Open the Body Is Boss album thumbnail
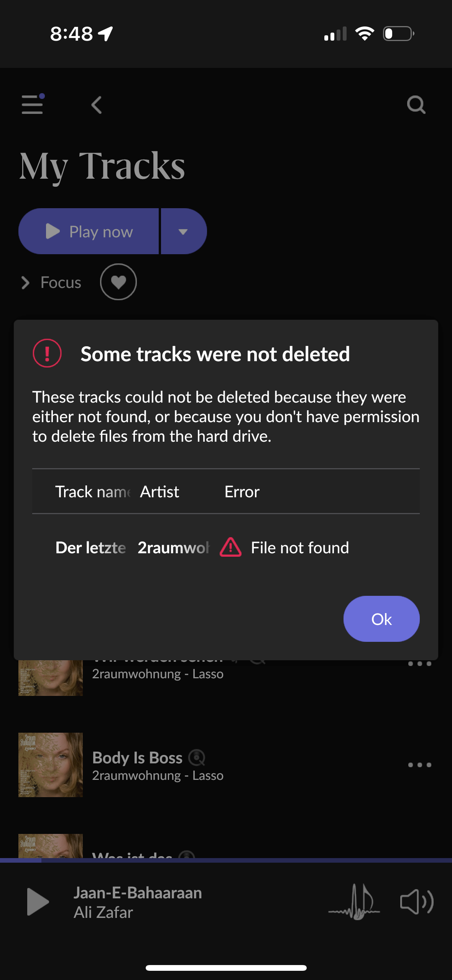The height and width of the screenshot is (980, 452). [x=51, y=765]
